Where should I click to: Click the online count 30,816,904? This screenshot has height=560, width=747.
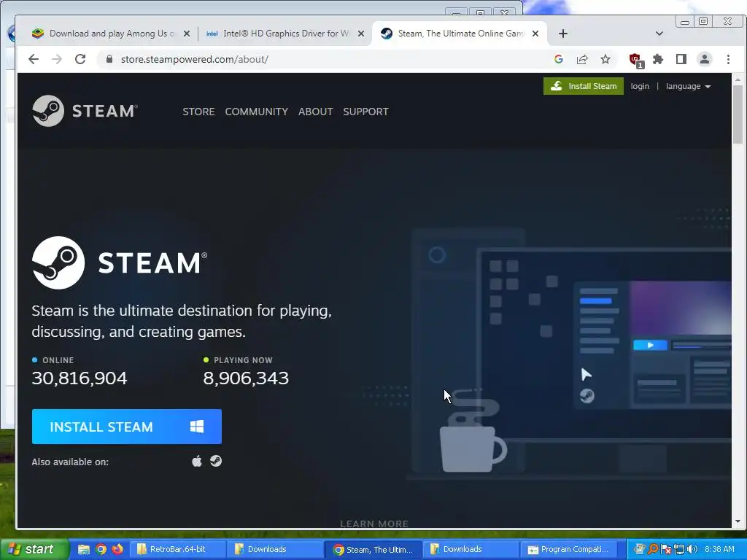click(80, 378)
